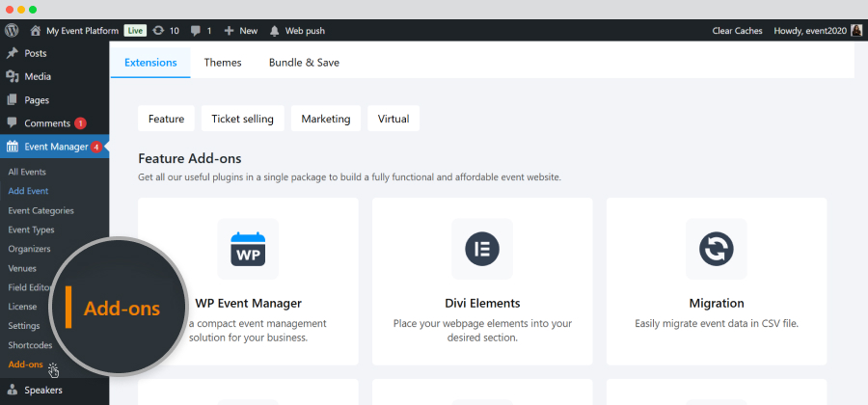Filter add-ons by Ticket selling

tap(242, 119)
